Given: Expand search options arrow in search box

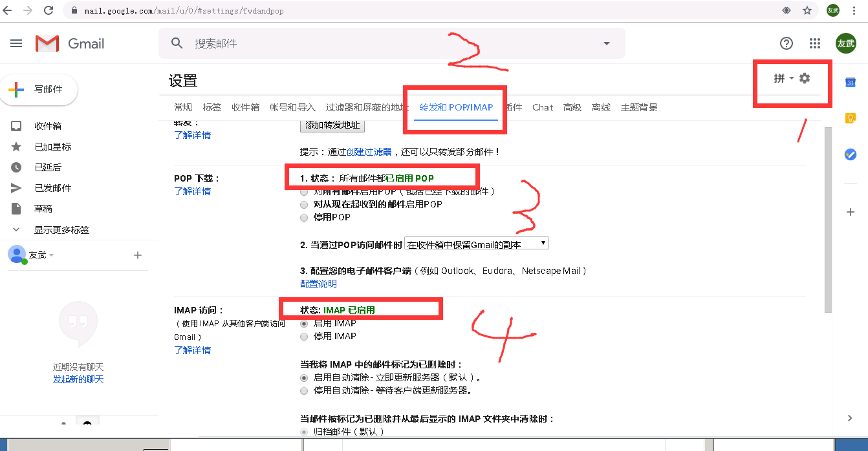Looking at the screenshot, I should [x=607, y=43].
